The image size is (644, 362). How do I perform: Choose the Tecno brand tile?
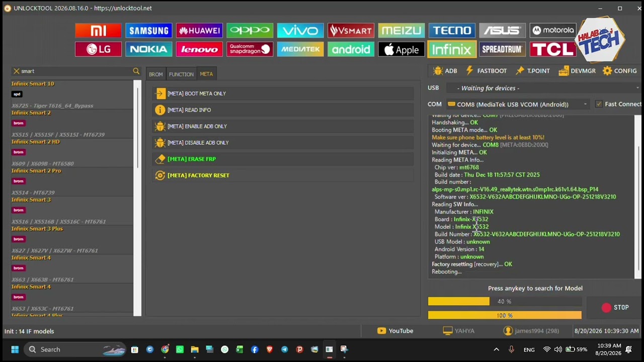(452, 31)
